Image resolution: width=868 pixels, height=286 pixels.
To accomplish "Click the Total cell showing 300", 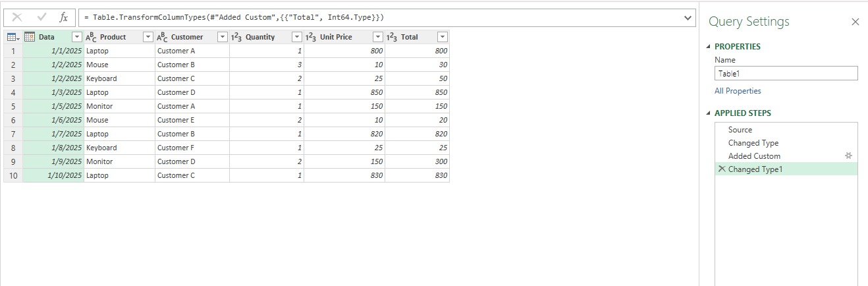I will click(x=417, y=161).
